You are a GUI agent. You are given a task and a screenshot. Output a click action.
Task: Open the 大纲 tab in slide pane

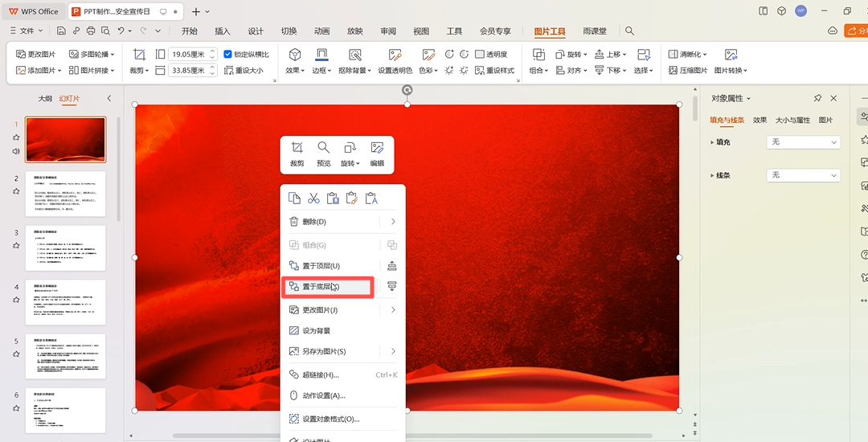(45, 99)
